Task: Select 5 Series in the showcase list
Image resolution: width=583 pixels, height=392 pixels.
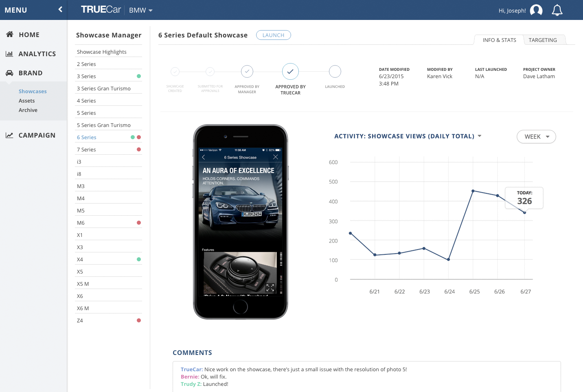Action: pyautogui.click(x=109, y=113)
